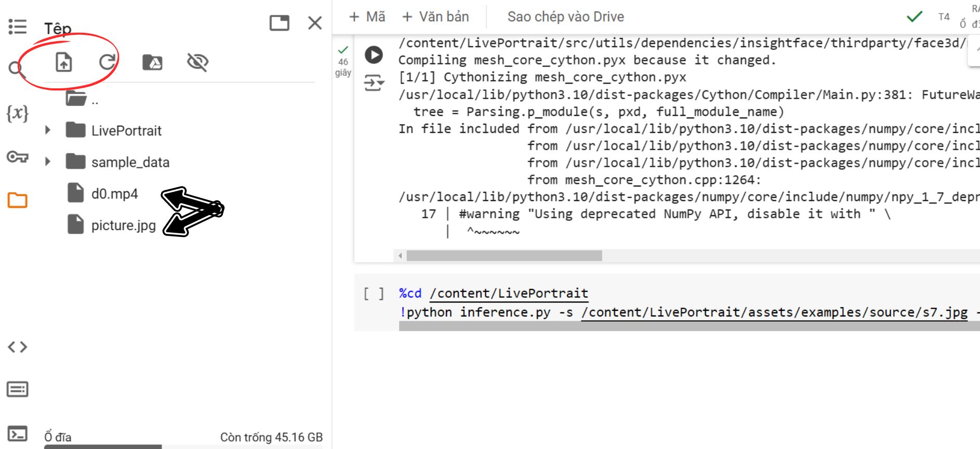The image size is (980, 449).
Task: Click the T4 runtime connection indicator
Action: [x=944, y=17]
